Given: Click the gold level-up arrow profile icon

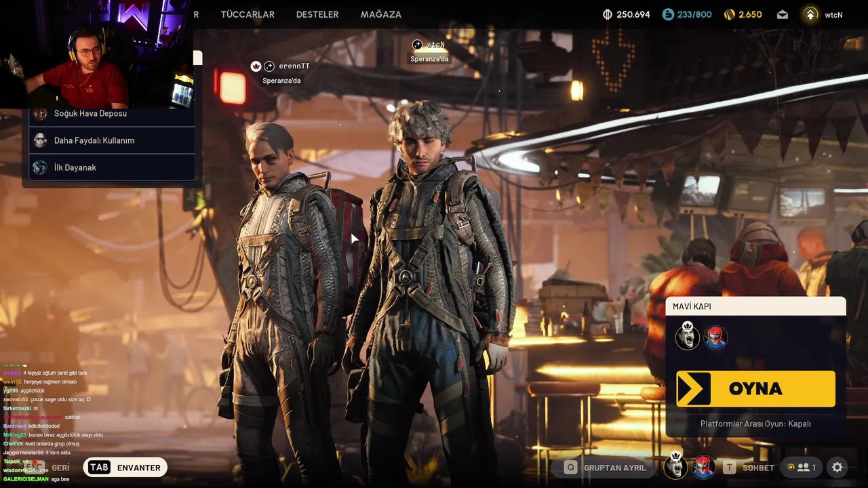Looking at the screenshot, I should (810, 14).
